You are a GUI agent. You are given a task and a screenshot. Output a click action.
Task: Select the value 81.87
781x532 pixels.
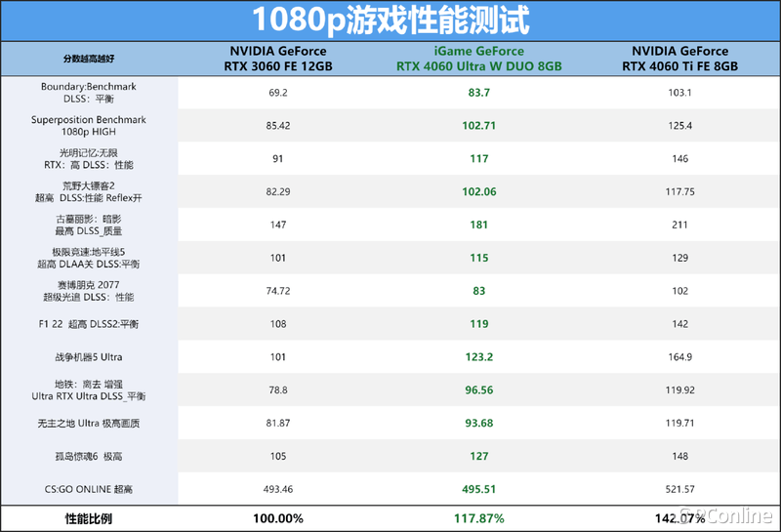[278, 424]
